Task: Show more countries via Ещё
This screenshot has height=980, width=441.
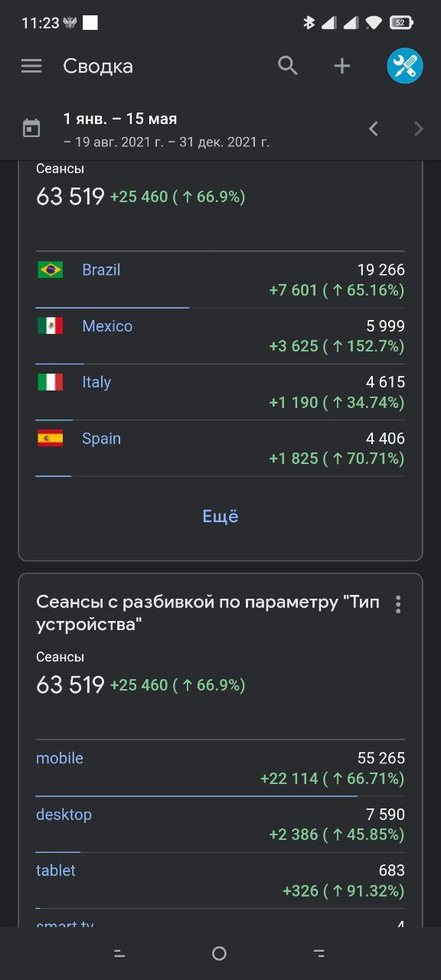Action: pyautogui.click(x=220, y=517)
